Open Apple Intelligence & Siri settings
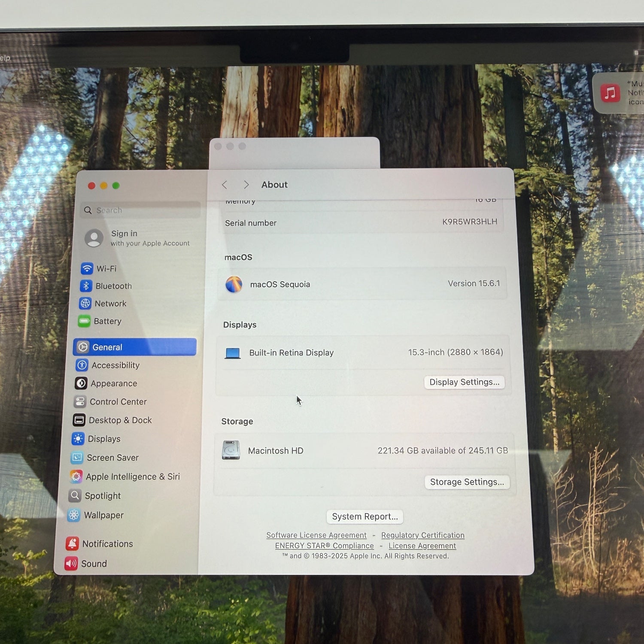Screen dimensions: 644x644 coord(132,477)
